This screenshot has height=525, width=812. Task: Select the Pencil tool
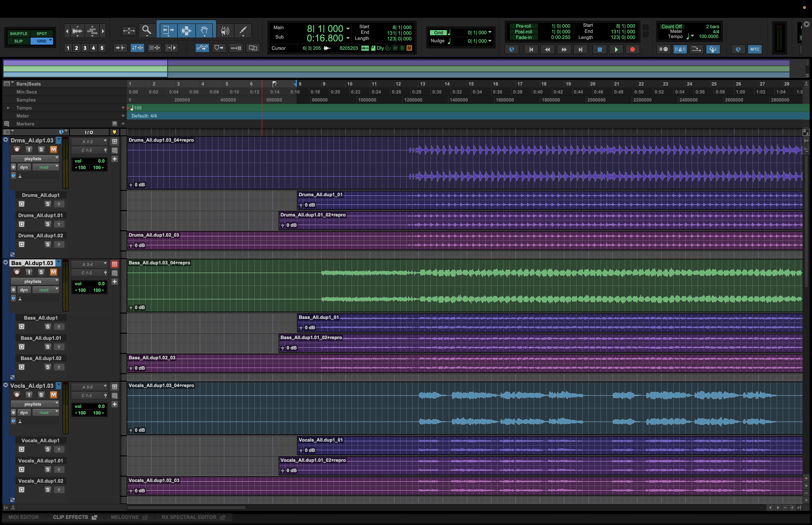point(243,30)
